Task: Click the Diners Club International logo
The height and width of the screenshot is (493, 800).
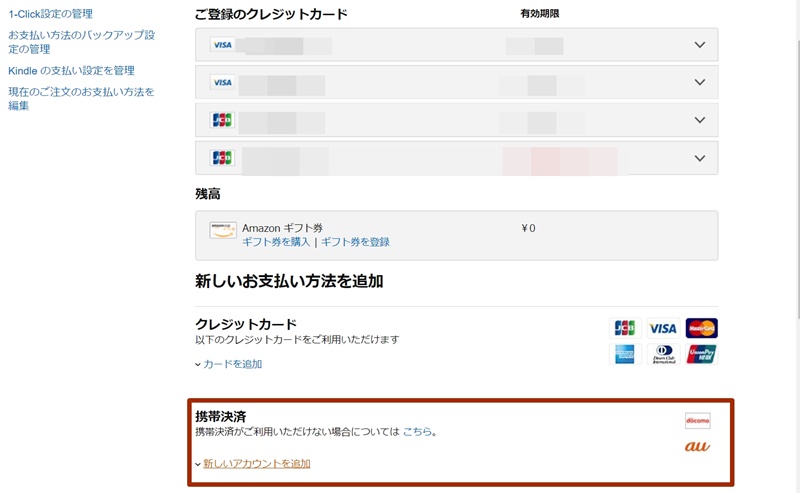Action: pos(663,354)
